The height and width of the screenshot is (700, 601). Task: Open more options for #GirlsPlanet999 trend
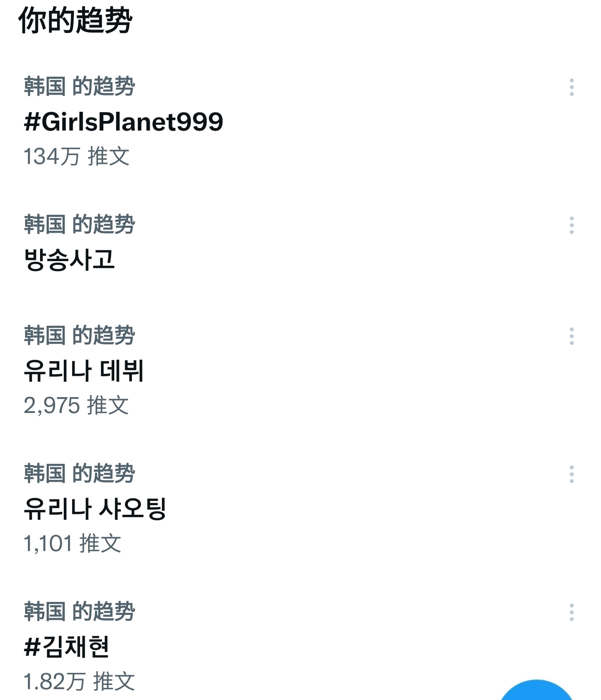click(x=571, y=87)
